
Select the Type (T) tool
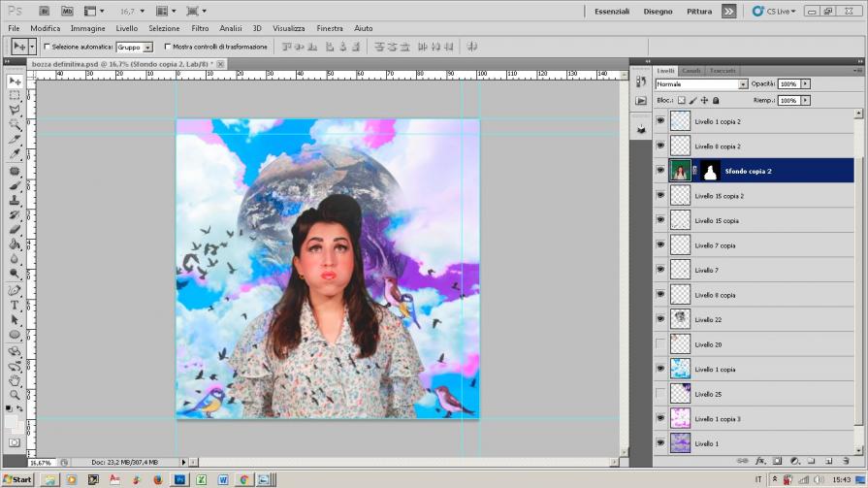click(15, 305)
